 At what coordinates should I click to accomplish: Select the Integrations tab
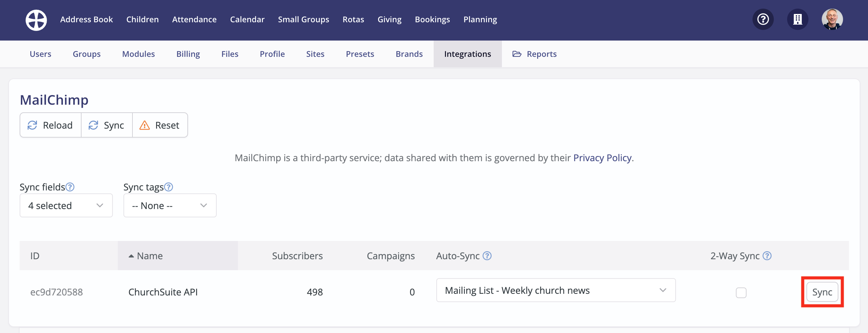tap(467, 54)
